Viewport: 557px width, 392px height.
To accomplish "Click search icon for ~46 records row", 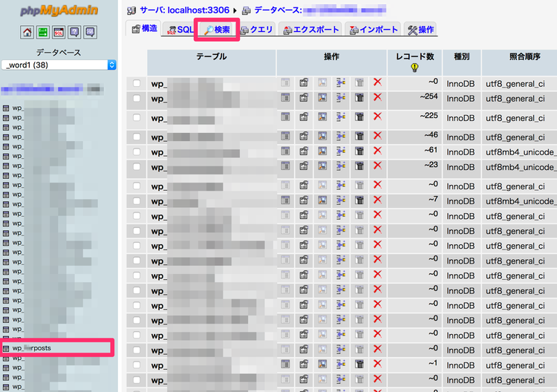I will pyautogui.click(x=322, y=136).
